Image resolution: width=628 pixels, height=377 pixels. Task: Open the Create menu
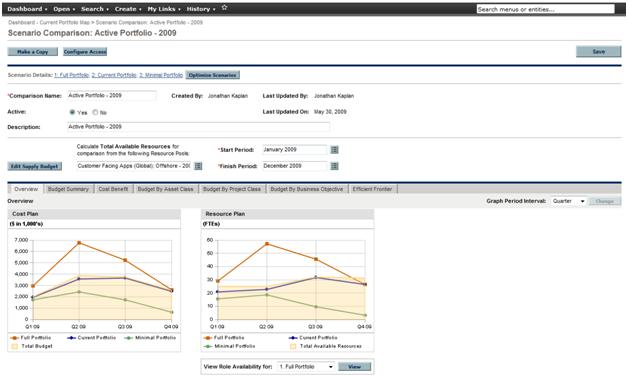pos(128,9)
